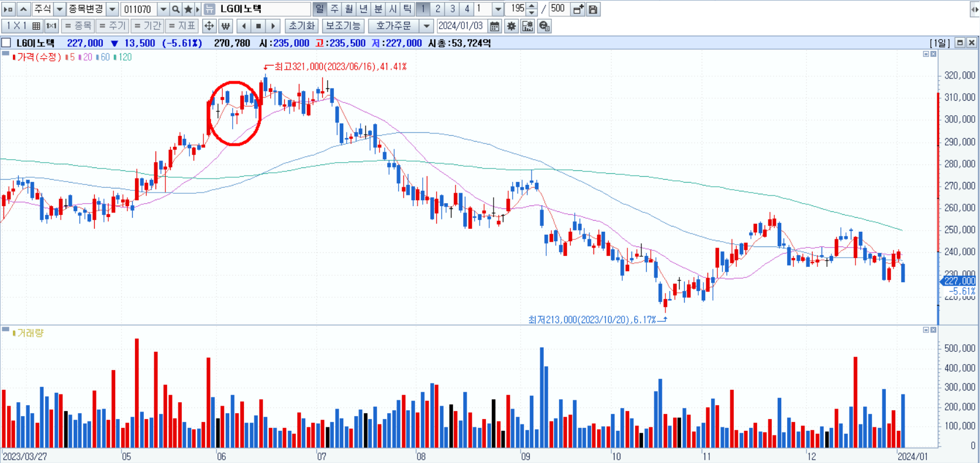Choose interval preset 1

pos(423,9)
